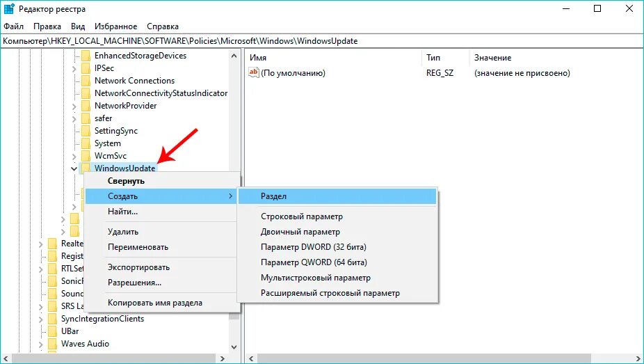This screenshot has height=364, width=644.
Task: Click the Registry Editor app icon in title bar
Action: [8, 8]
